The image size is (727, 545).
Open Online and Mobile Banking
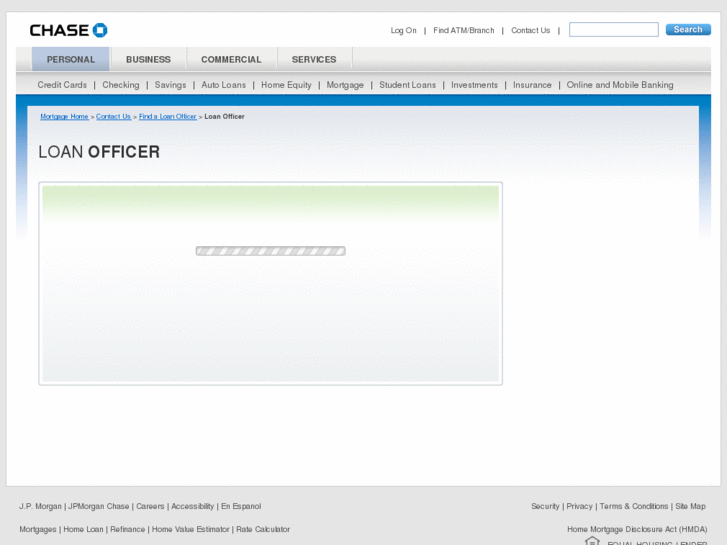(620, 85)
